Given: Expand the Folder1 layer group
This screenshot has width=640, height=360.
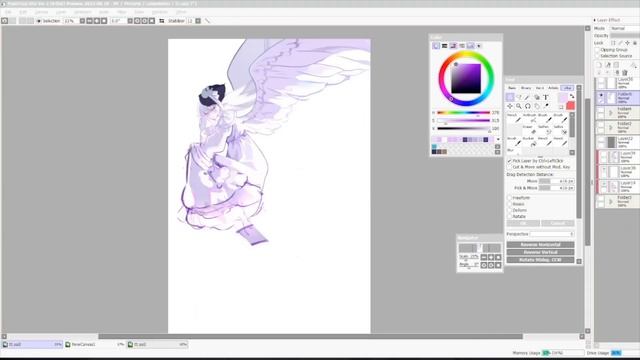Looking at the screenshot, I should (x=611, y=202).
